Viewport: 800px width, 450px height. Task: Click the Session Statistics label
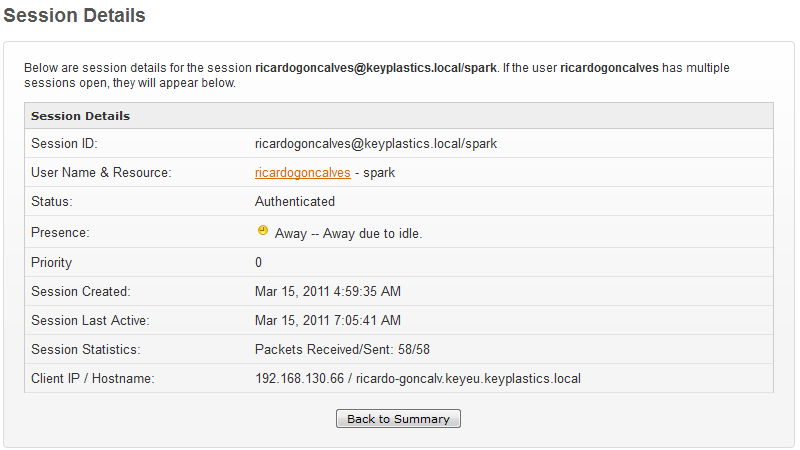[x=86, y=349]
